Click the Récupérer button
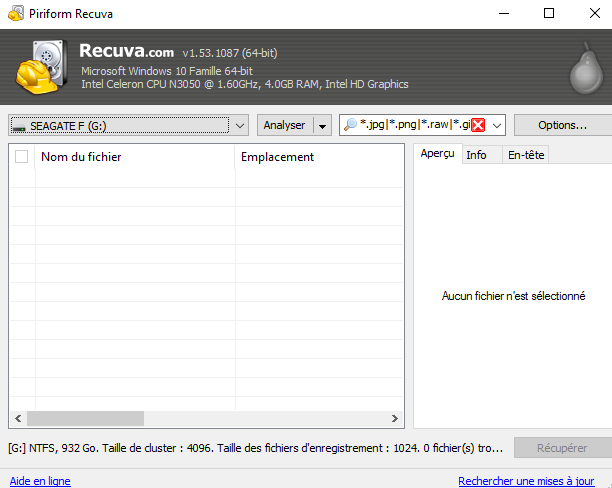The width and height of the screenshot is (612, 488). (562, 448)
